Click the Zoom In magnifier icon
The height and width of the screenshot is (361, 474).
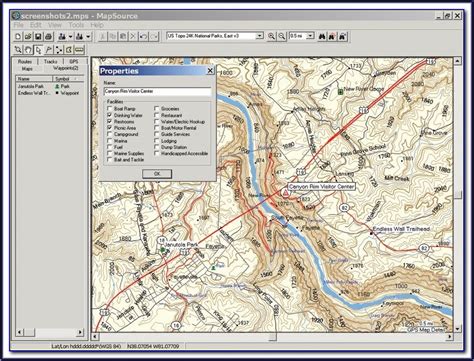tap(272, 36)
